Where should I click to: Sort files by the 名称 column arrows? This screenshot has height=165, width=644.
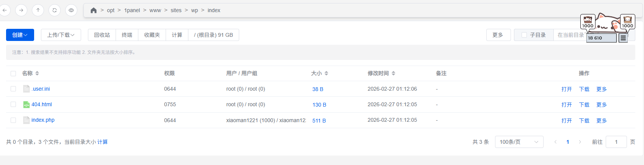[x=37, y=73]
